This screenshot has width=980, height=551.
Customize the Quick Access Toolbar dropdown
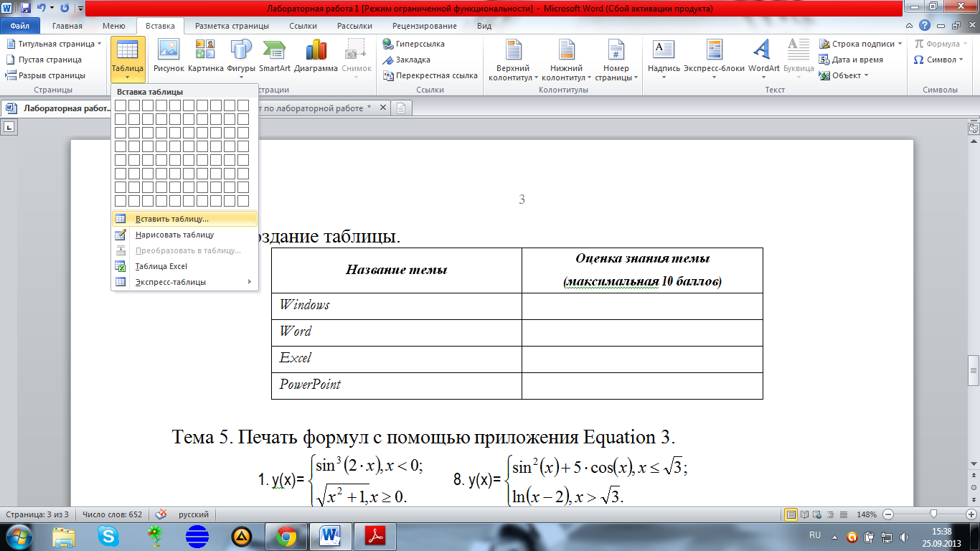tap(79, 9)
